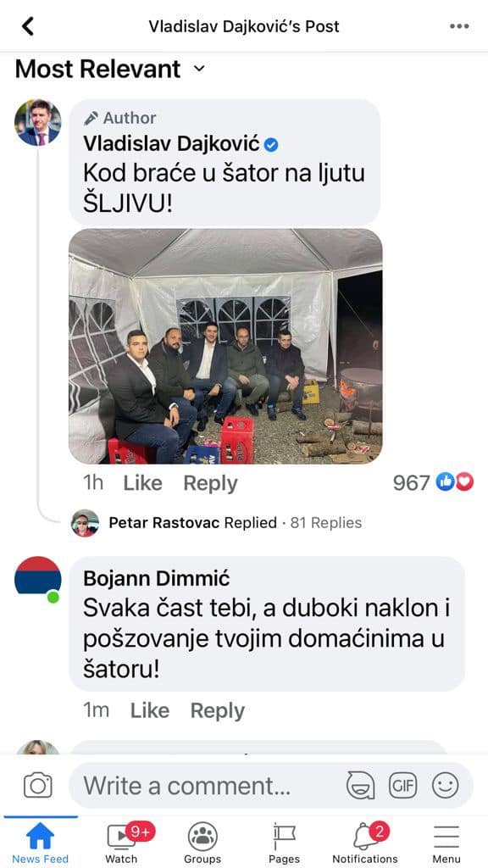Switch to the Watch tab
Screen dimensions: 488x868
pos(122,843)
